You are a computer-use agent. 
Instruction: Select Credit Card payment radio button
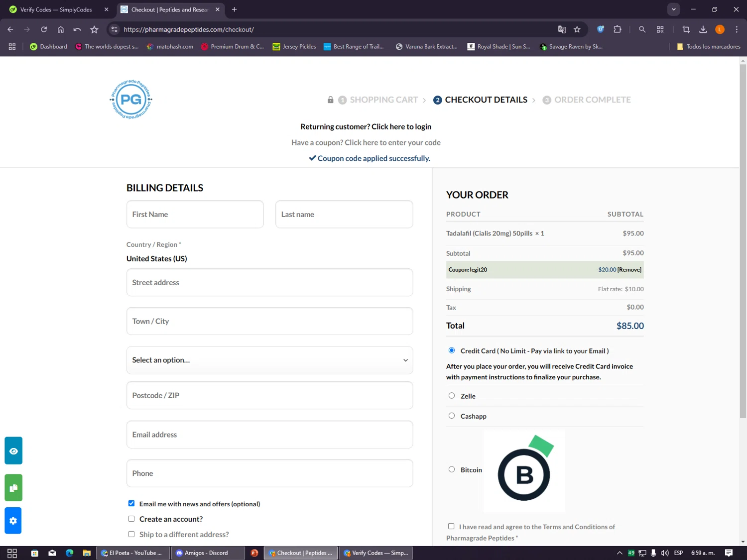452,350
